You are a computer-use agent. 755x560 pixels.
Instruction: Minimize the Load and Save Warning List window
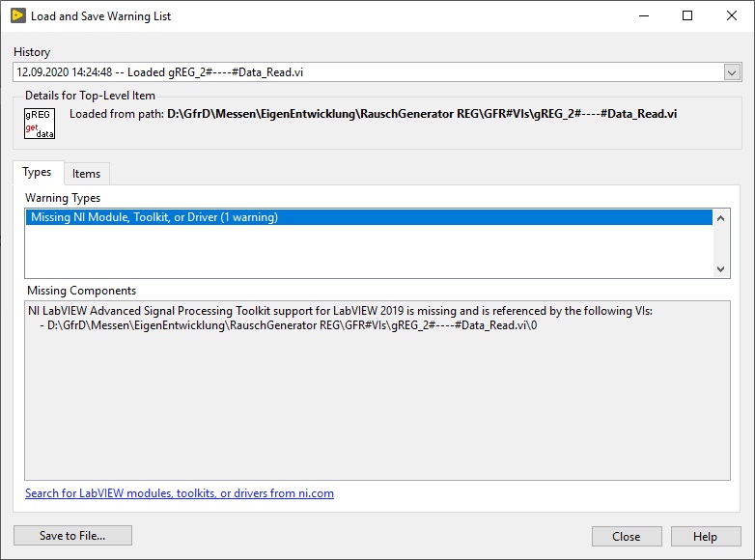(641, 15)
